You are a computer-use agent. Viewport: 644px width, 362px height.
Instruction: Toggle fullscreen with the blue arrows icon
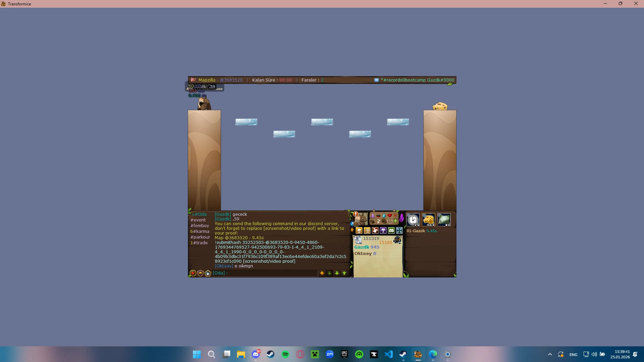tap(399, 230)
